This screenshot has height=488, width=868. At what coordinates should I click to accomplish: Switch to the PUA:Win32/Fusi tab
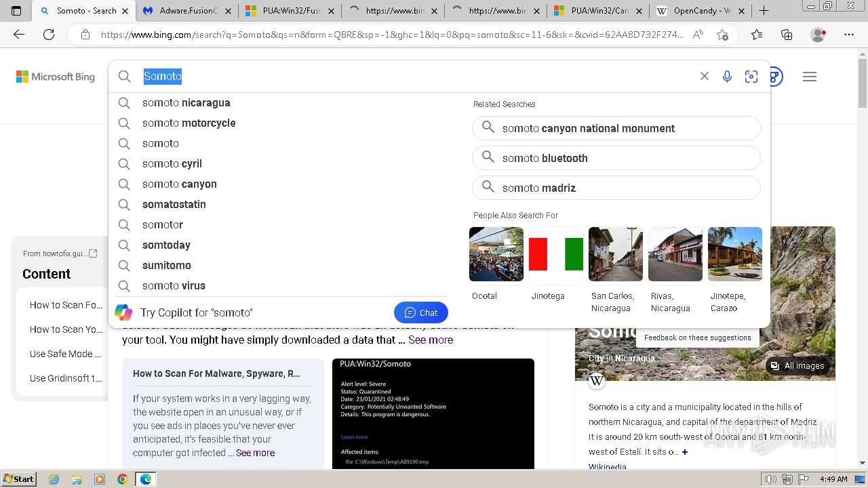pyautogui.click(x=290, y=11)
